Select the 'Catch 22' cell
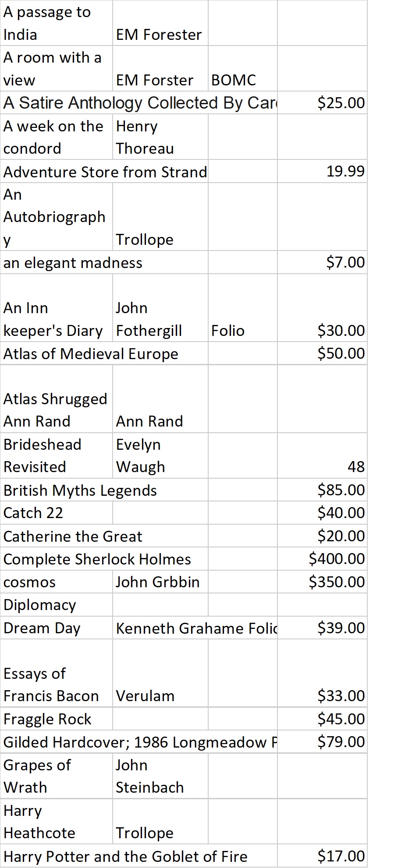This screenshot has height=868, width=398. [x=56, y=513]
